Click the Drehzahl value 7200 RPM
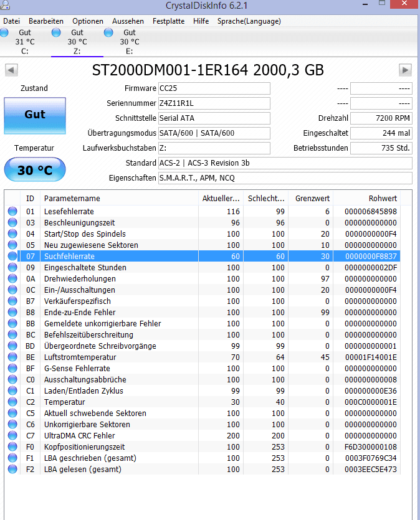Viewport: 420px width, 520px height. (x=381, y=118)
